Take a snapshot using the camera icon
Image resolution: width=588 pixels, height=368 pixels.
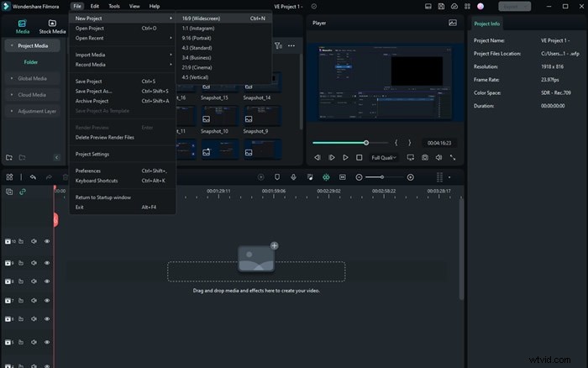(425, 157)
